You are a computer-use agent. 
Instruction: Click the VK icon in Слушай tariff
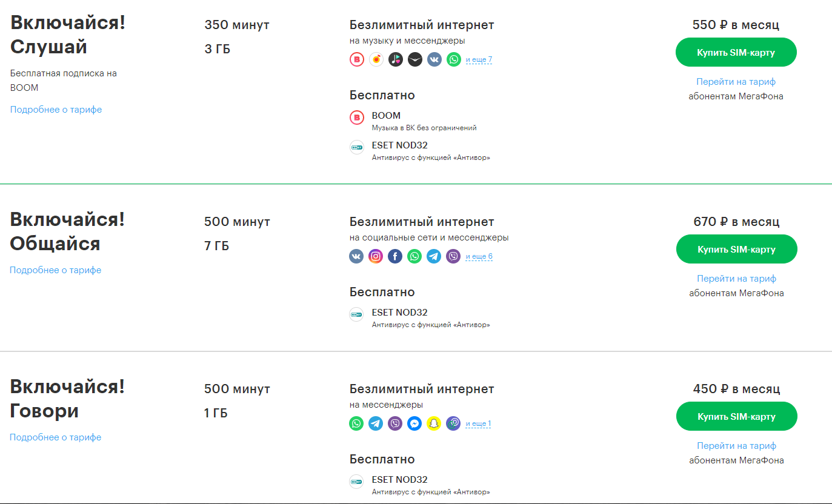pyautogui.click(x=434, y=59)
